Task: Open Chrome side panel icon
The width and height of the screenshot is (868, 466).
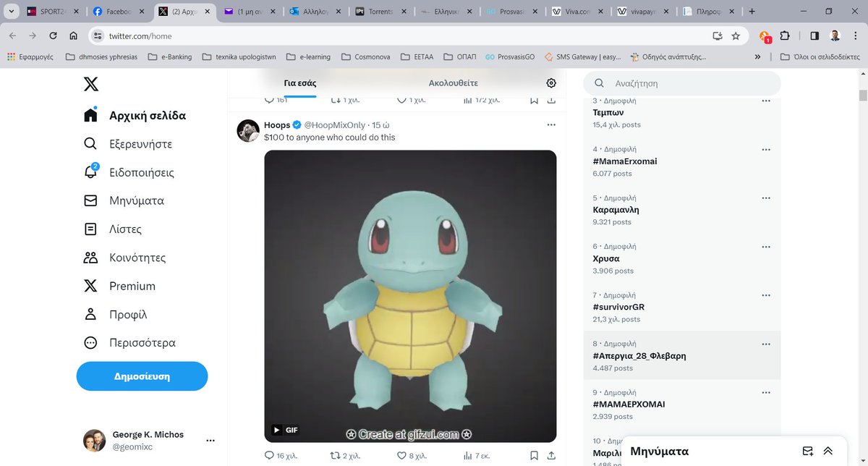Action: pos(814,35)
